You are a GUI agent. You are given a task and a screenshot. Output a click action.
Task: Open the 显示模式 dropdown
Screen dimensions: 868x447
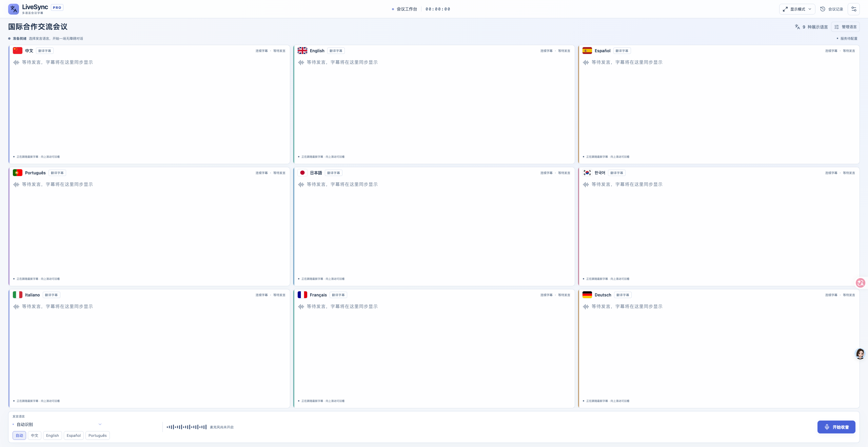[x=797, y=9]
